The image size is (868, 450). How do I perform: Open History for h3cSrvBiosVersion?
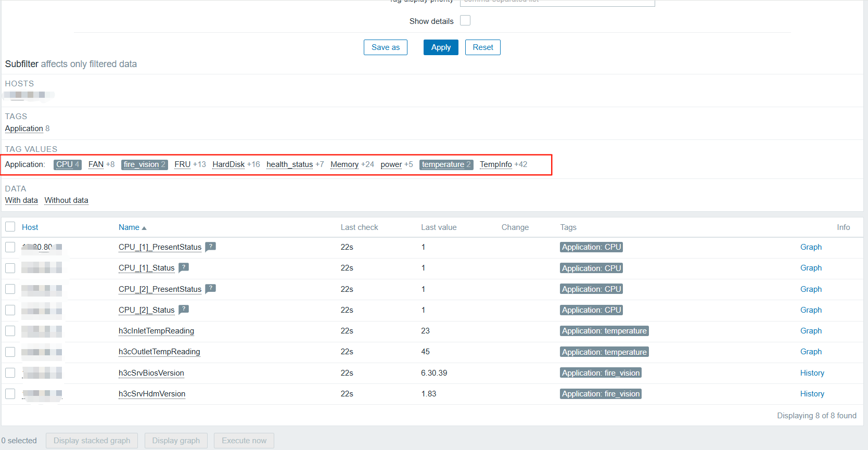[x=812, y=373]
